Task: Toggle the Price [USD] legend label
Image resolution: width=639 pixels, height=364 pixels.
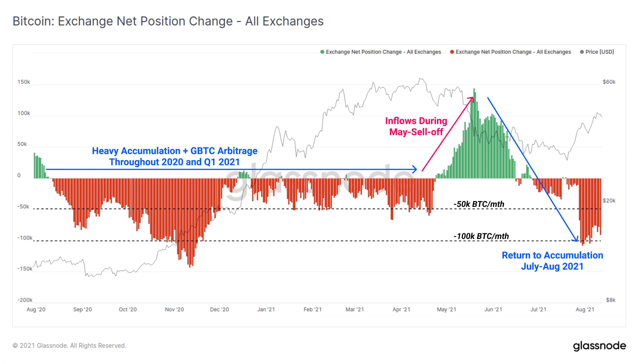Action: pos(600,52)
